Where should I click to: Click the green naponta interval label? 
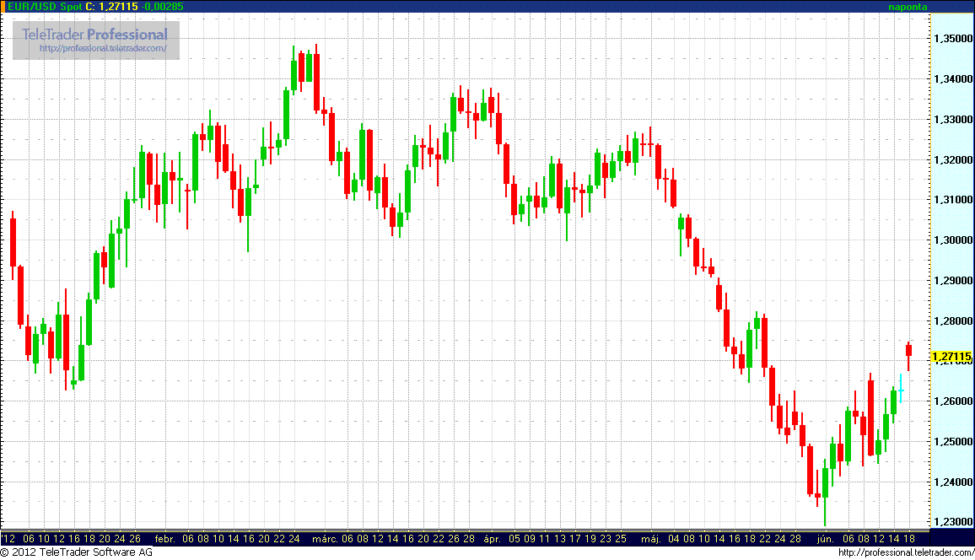908,7
